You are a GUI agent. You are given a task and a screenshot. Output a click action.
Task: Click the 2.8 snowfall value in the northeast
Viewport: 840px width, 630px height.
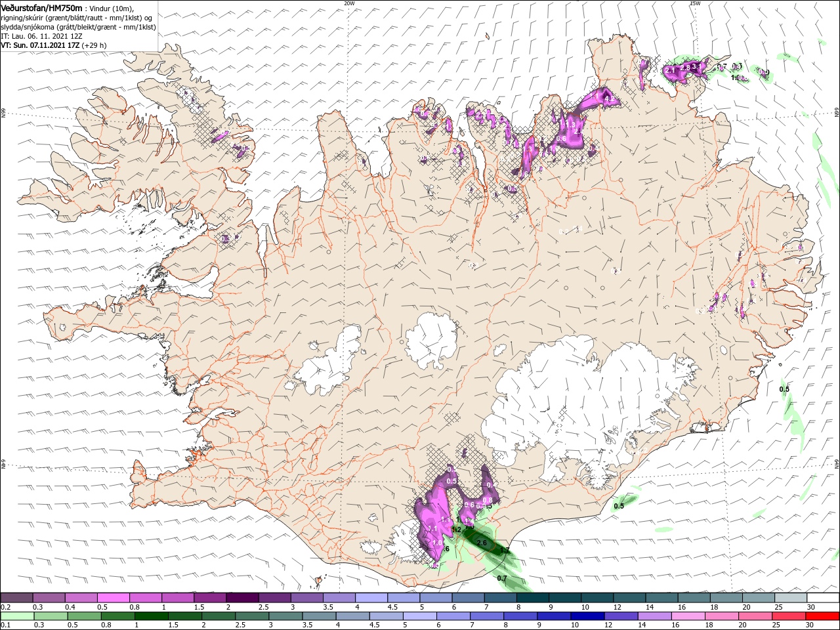(x=685, y=68)
